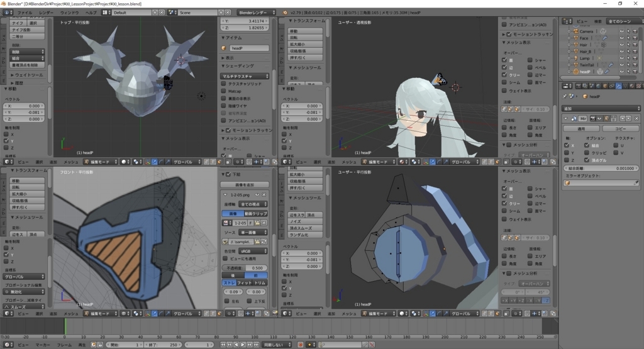Screen dimensions: 644x349
Task: Click Noise button in Mesh Tools
Action: (x=305, y=221)
